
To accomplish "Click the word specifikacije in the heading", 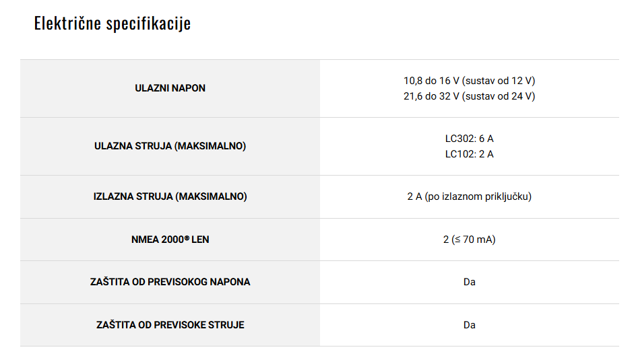I will click(149, 24).
